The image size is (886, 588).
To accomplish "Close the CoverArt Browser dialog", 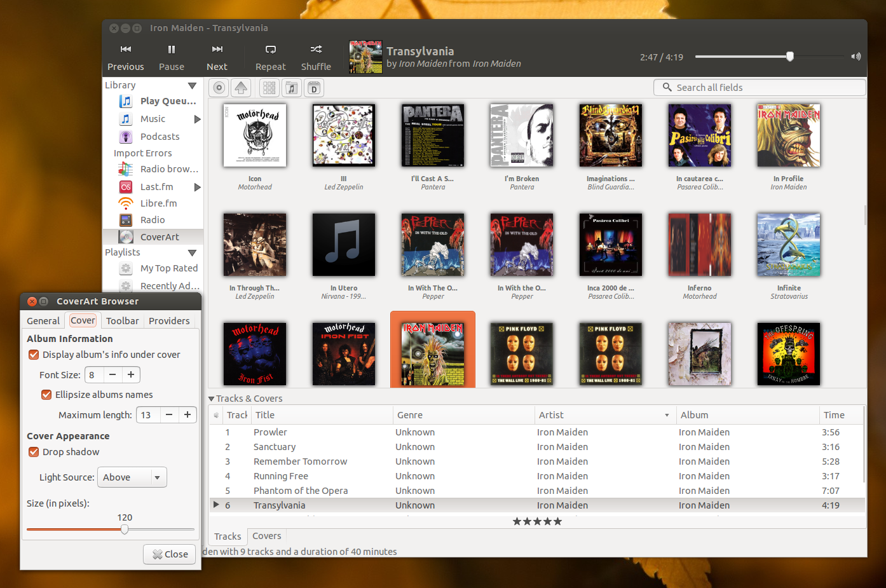I will [168, 554].
